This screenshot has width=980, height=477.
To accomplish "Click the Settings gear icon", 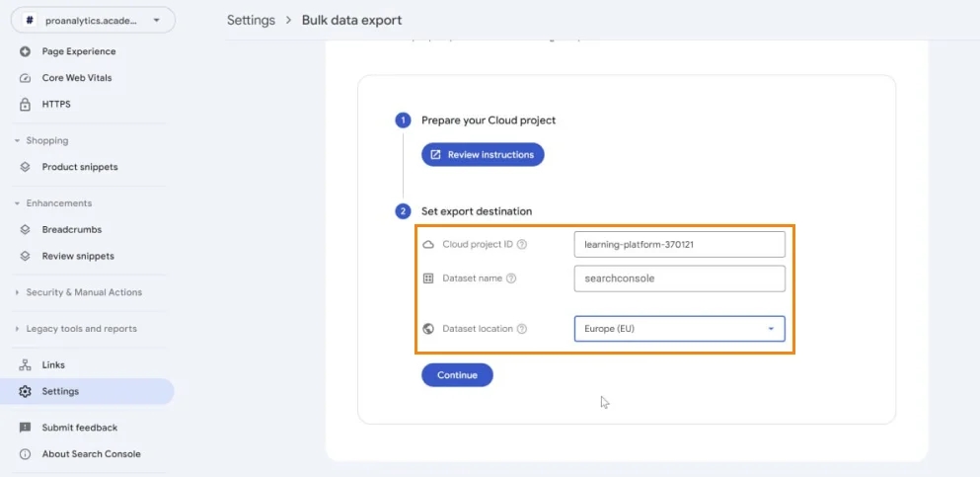I will point(25,391).
